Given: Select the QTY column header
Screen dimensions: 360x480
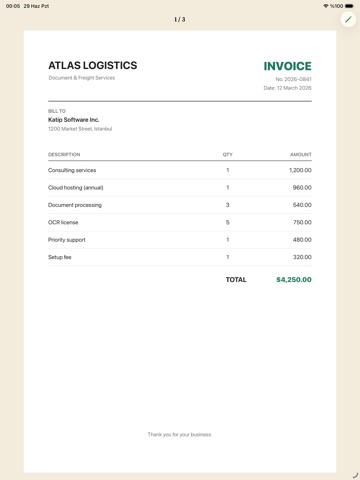Looking at the screenshot, I should point(228,154).
